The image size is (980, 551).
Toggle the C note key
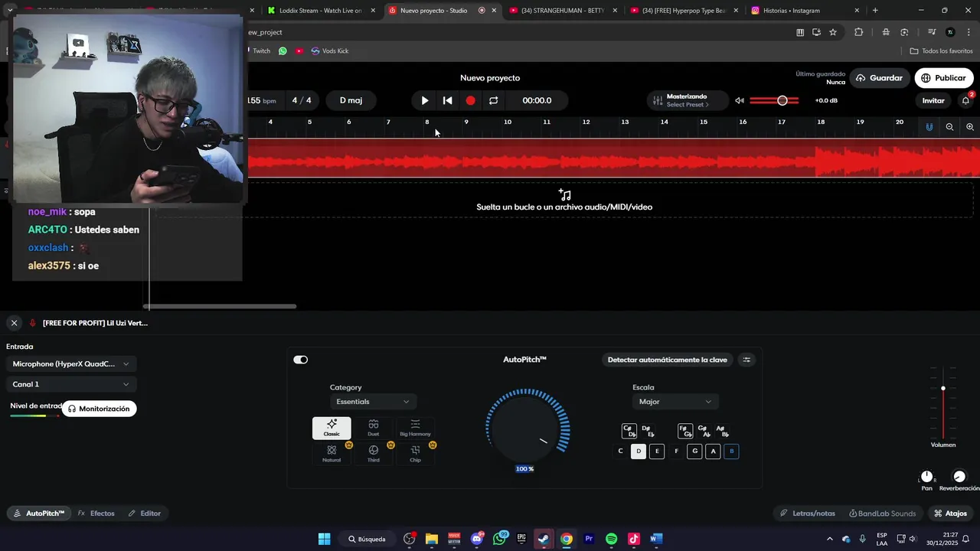tap(620, 452)
